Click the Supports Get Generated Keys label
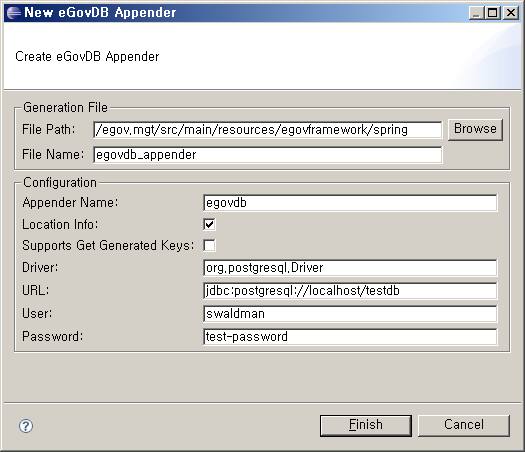The image size is (525, 452). pos(108,245)
